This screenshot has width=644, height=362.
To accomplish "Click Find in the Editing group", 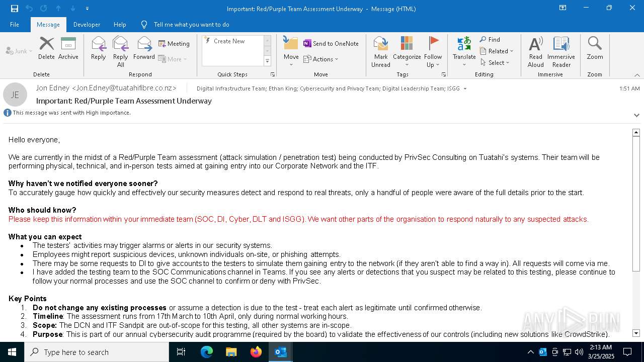I will click(490, 40).
